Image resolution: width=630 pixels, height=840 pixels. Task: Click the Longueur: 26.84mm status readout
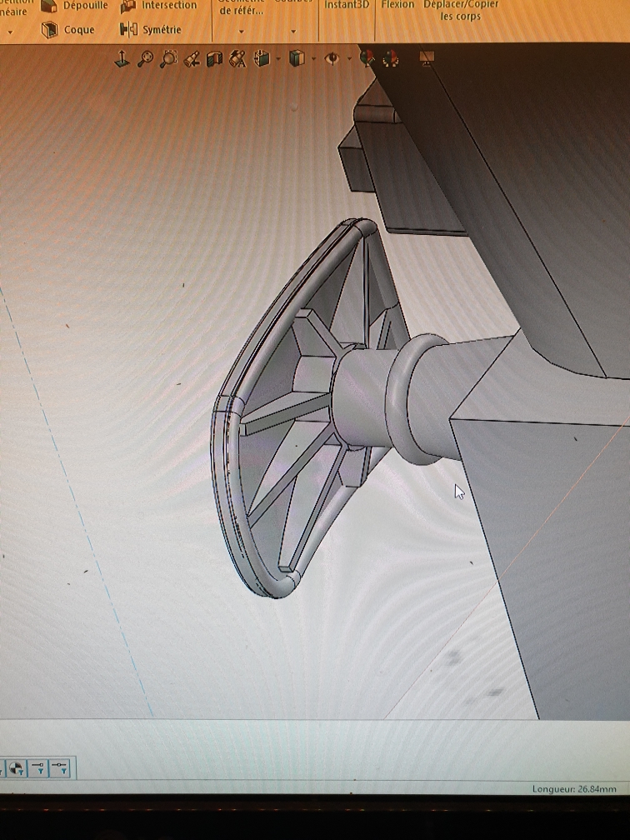(573, 788)
